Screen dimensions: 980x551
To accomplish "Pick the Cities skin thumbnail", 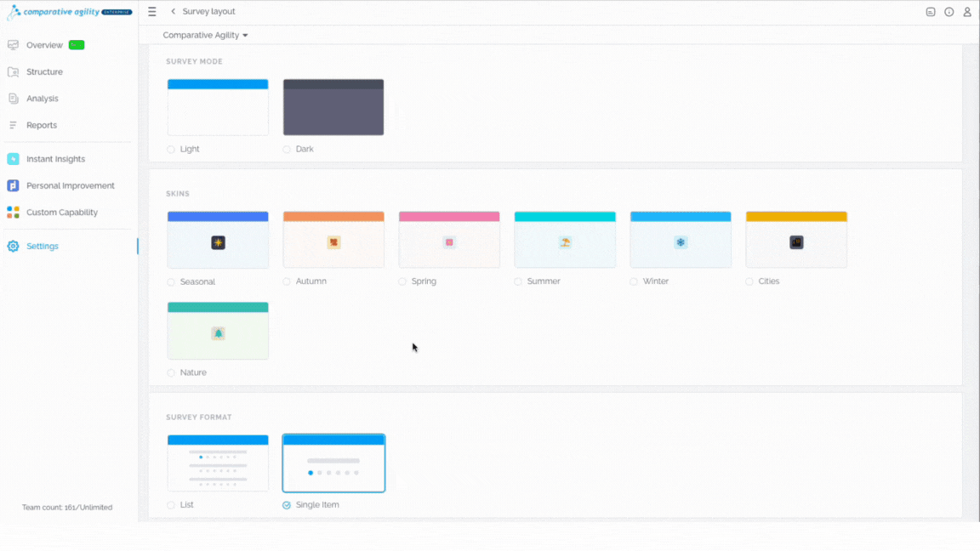I will pyautogui.click(x=796, y=240).
